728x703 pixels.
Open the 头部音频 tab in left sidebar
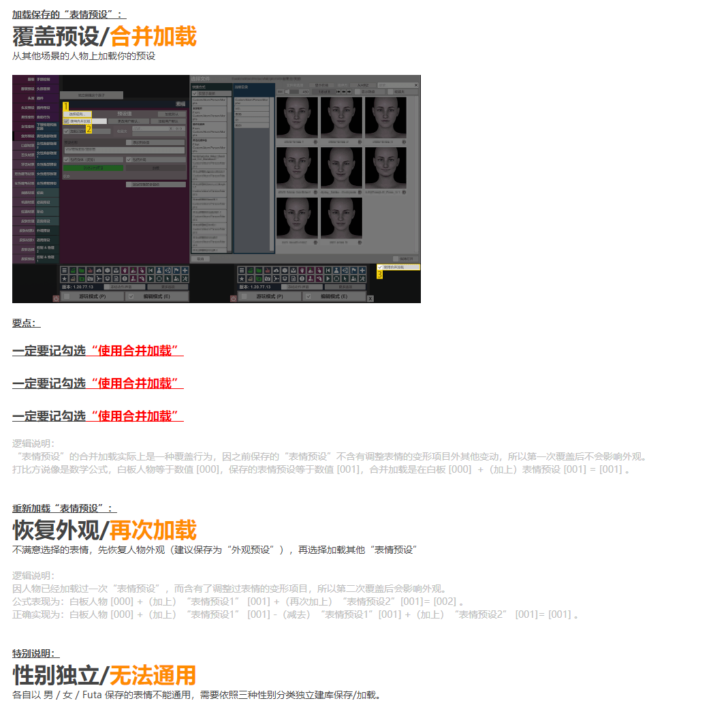pyautogui.click(x=48, y=89)
